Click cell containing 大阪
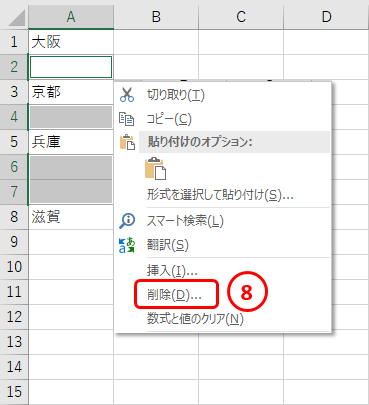Viewport: 369px width, 405px height. [x=71, y=42]
